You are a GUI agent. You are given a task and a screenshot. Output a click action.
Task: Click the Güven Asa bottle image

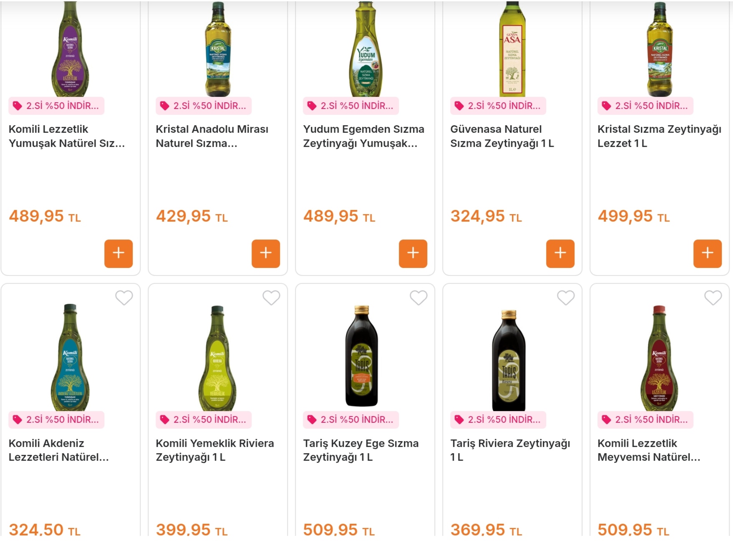(512, 50)
